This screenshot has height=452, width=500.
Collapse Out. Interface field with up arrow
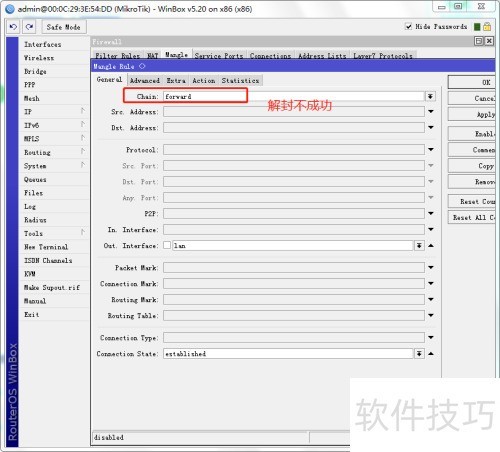(x=431, y=246)
